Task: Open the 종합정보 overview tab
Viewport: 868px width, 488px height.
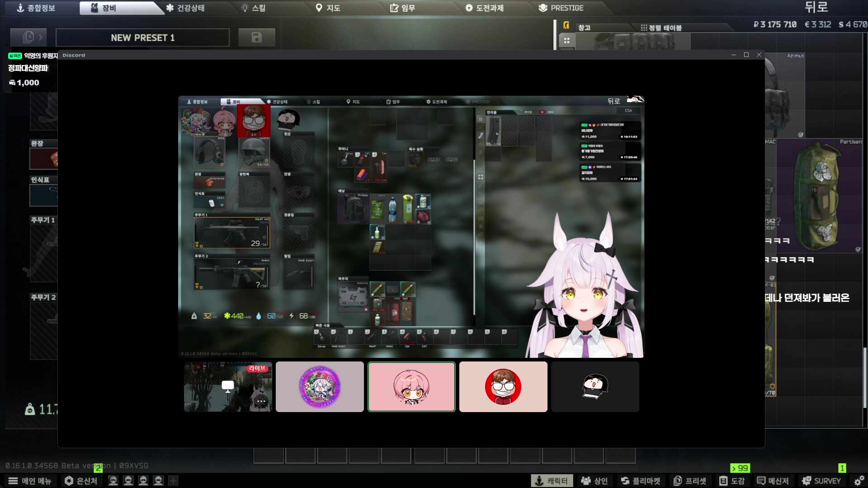Action: [x=36, y=8]
